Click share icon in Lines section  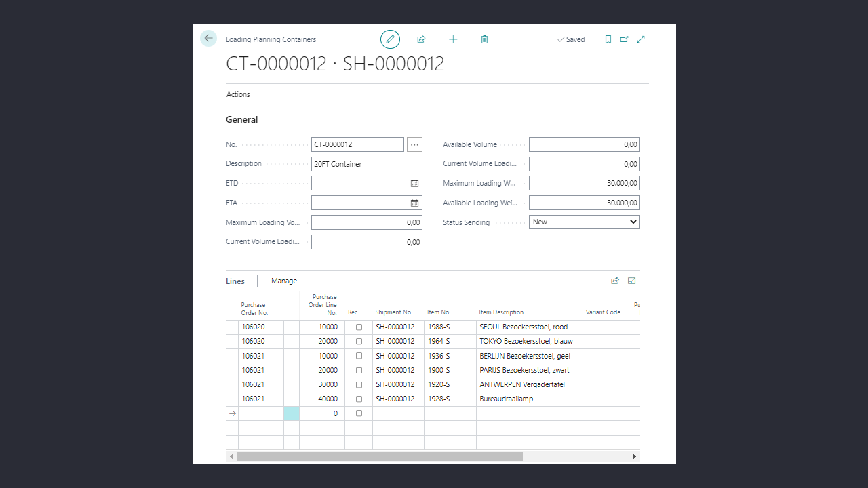tap(615, 281)
